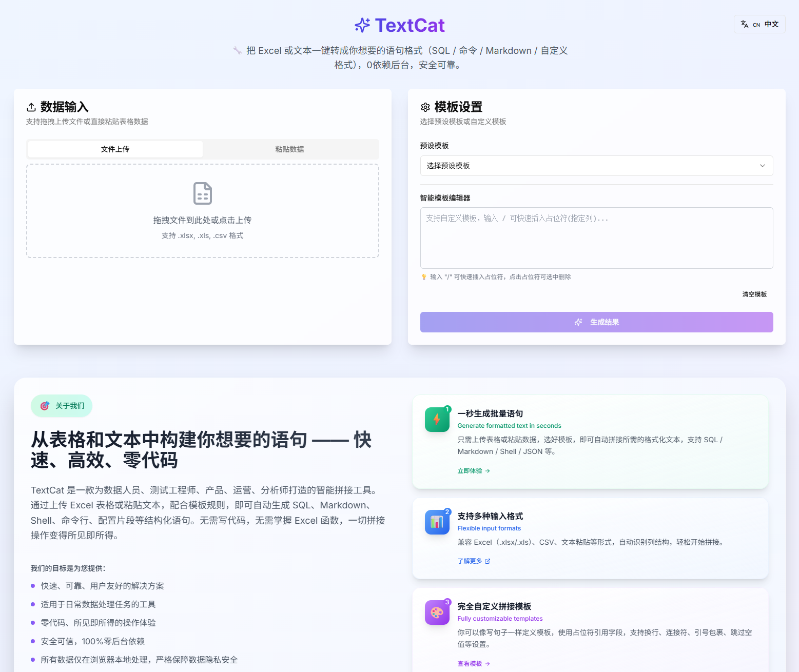Click the 支持多种输入格式 card title
Image resolution: width=799 pixels, height=672 pixels.
pos(491,516)
